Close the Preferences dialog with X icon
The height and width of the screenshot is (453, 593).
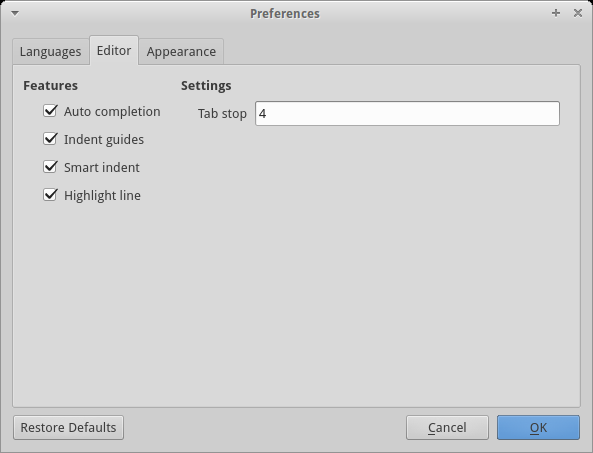pos(577,13)
